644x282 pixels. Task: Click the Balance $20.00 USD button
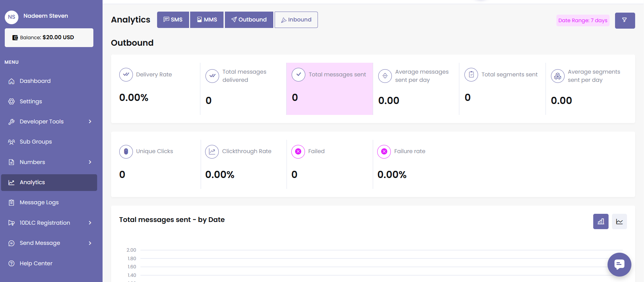[49, 38]
